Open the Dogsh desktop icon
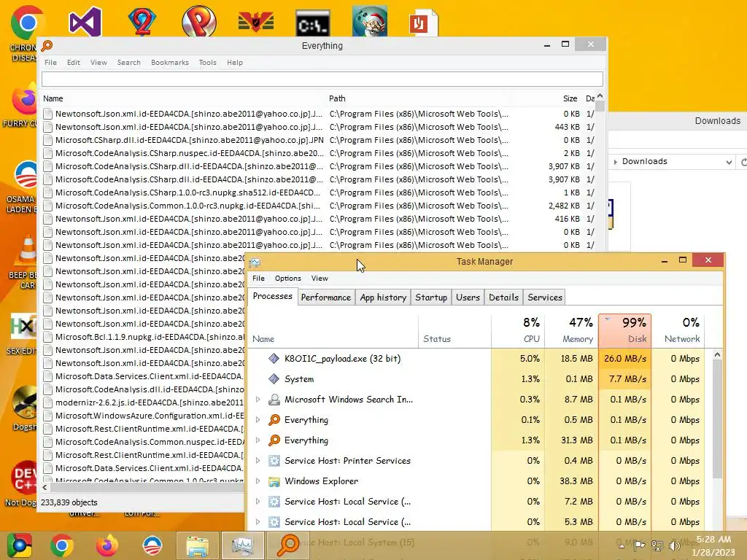The height and width of the screenshot is (560, 747). point(25,402)
